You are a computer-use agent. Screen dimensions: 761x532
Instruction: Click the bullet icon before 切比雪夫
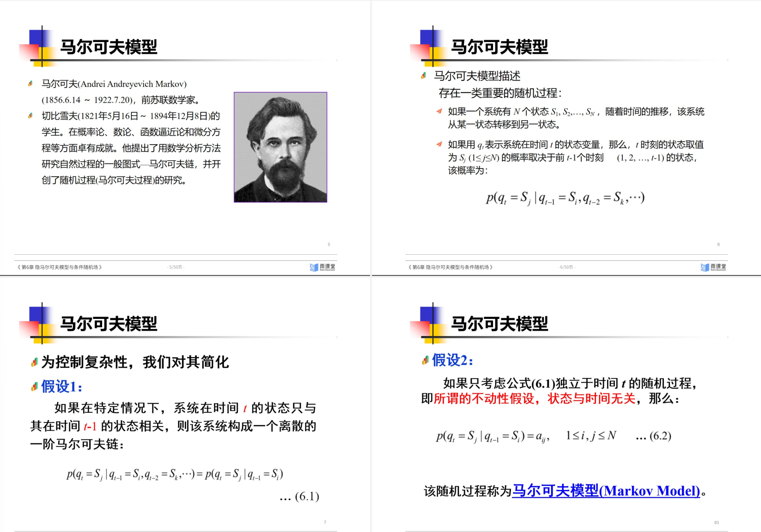coord(30,116)
